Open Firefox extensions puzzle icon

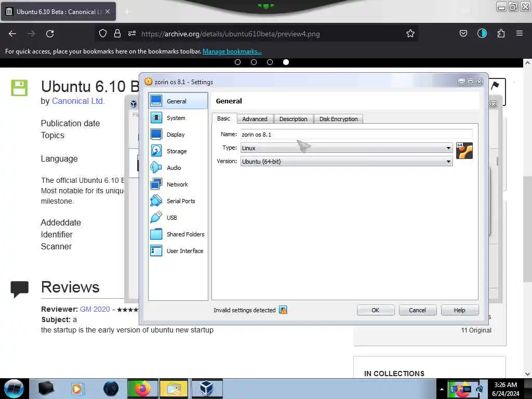(x=501, y=33)
